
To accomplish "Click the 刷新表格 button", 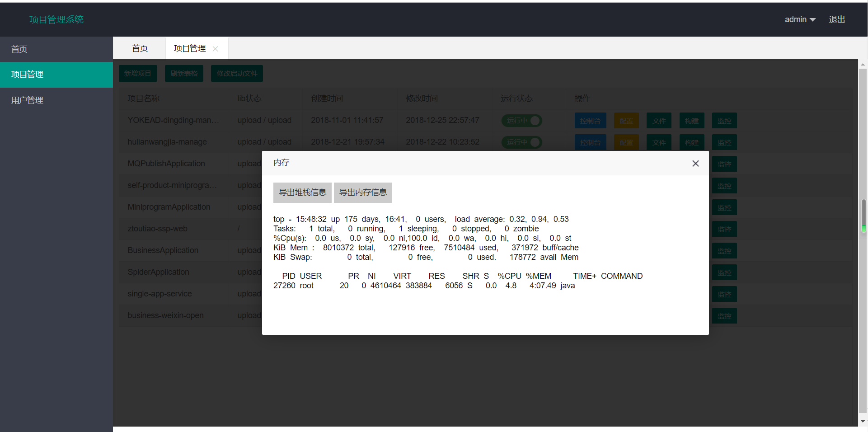I will coord(184,74).
